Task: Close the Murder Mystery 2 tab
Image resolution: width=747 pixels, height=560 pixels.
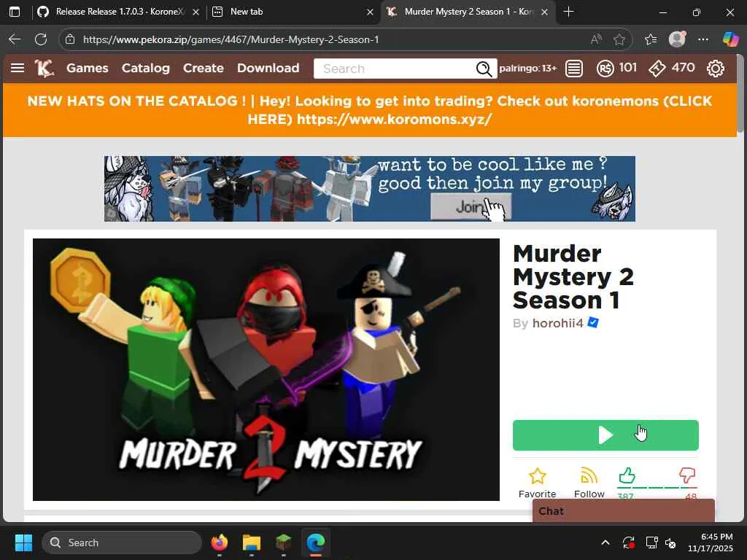Action: point(544,12)
